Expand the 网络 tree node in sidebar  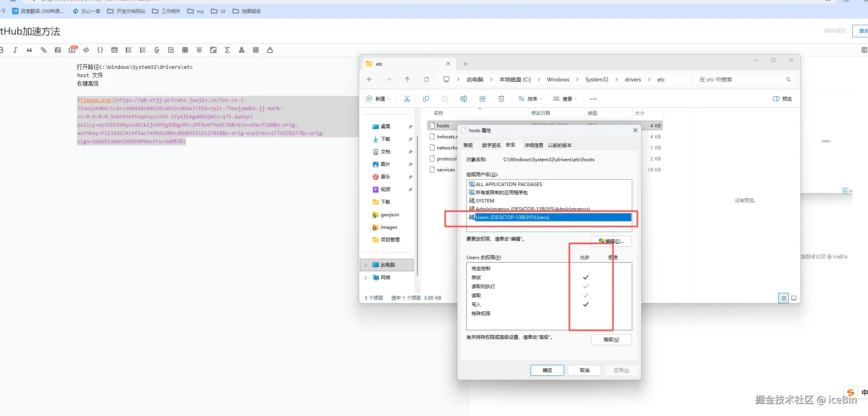click(x=366, y=278)
